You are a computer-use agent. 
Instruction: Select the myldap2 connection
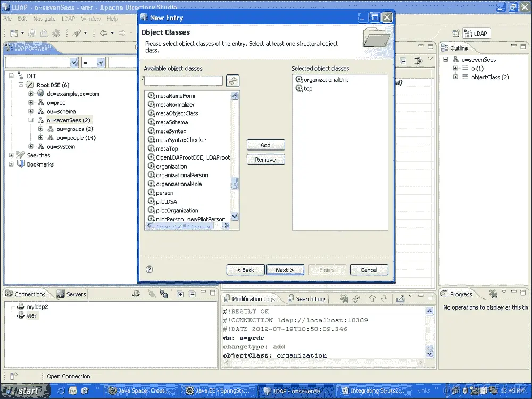(37, 307)
